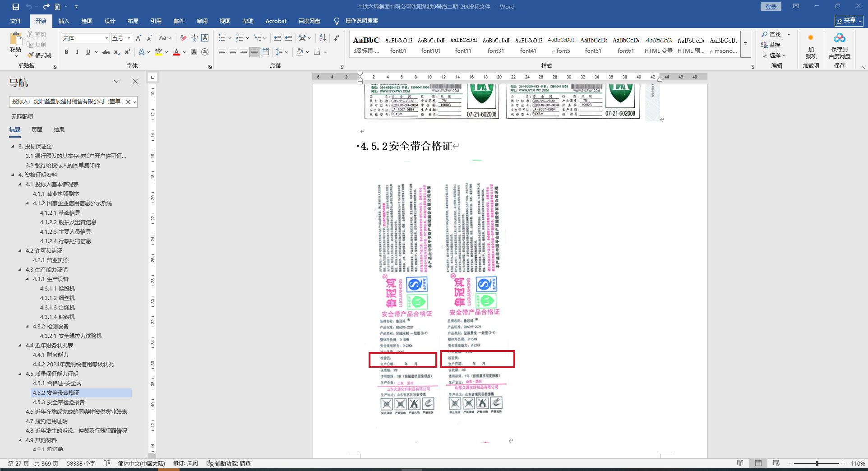
Task: Click the 共享 share button
Action: (x=849, y=21)
